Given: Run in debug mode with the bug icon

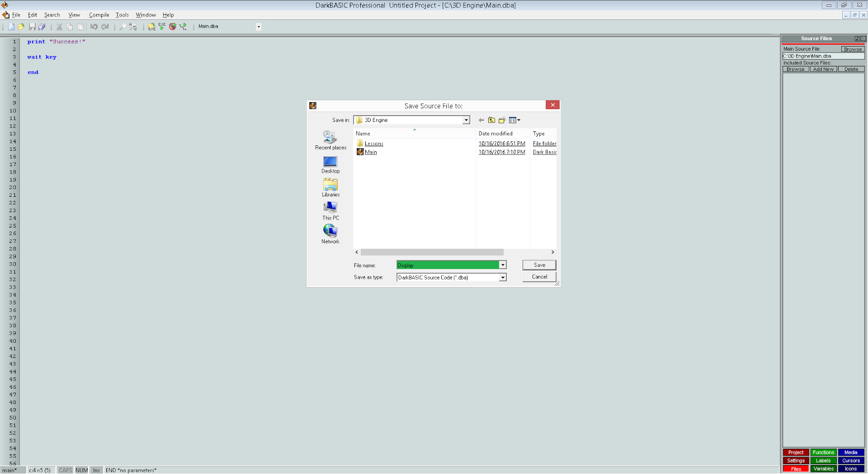Looking at the screenshot, I should [x=172, y=27].
